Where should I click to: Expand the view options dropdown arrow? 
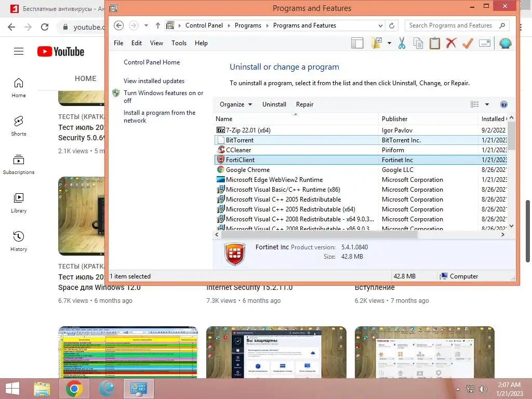487,104
